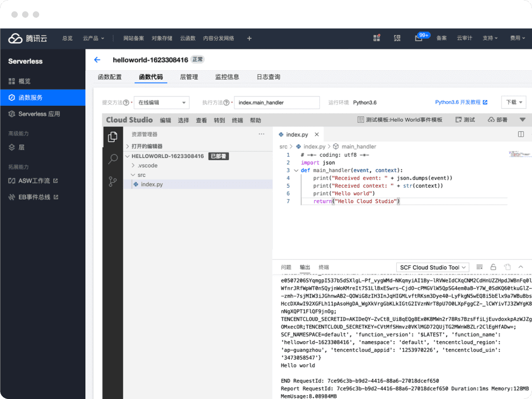This screenshot has height=399, width=532.
Task: Switch to the 日志查询 tab
Action: coord(268,77)
